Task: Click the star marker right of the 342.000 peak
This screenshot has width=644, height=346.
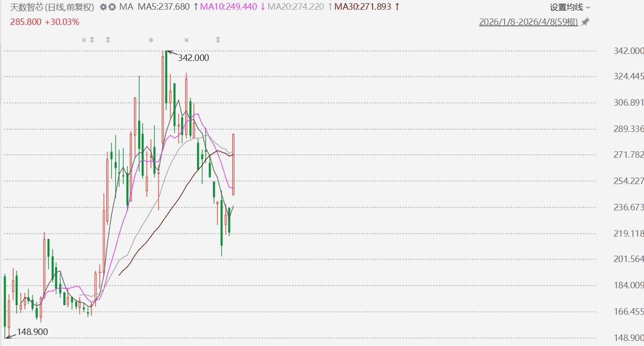Action: [187, 40]
